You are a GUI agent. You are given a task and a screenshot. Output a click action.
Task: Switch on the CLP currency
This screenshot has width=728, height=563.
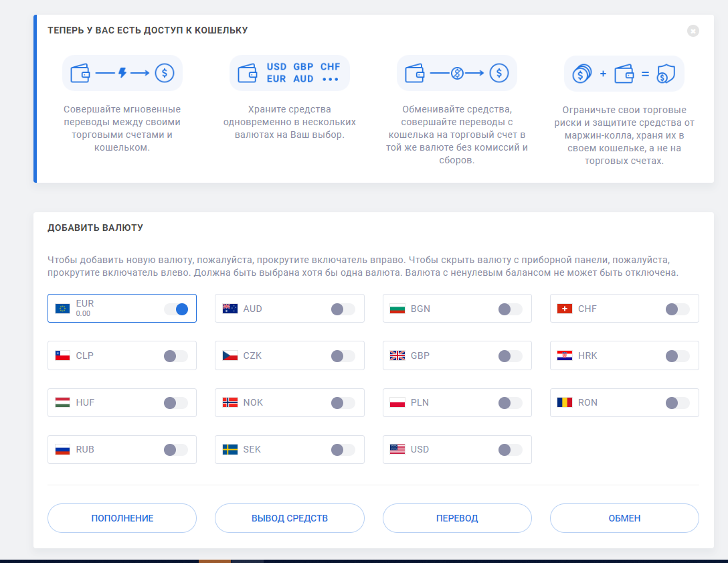pos(176,356)
